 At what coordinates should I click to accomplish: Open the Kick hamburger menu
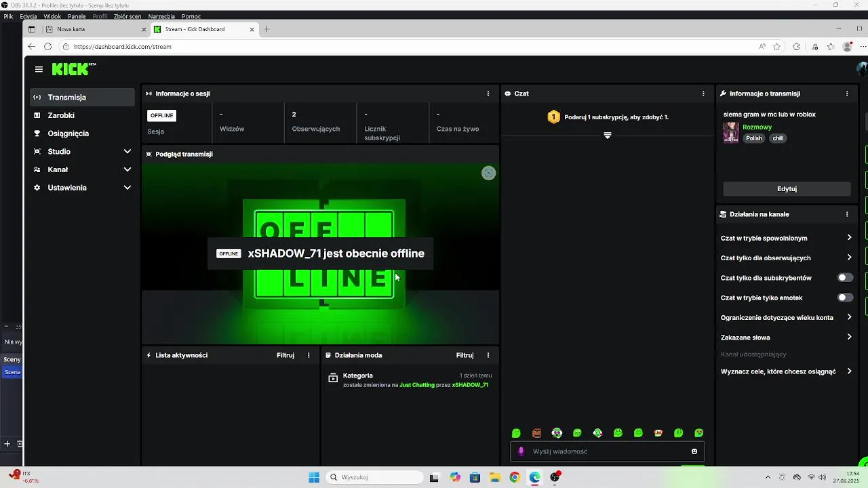click(39, 69)
